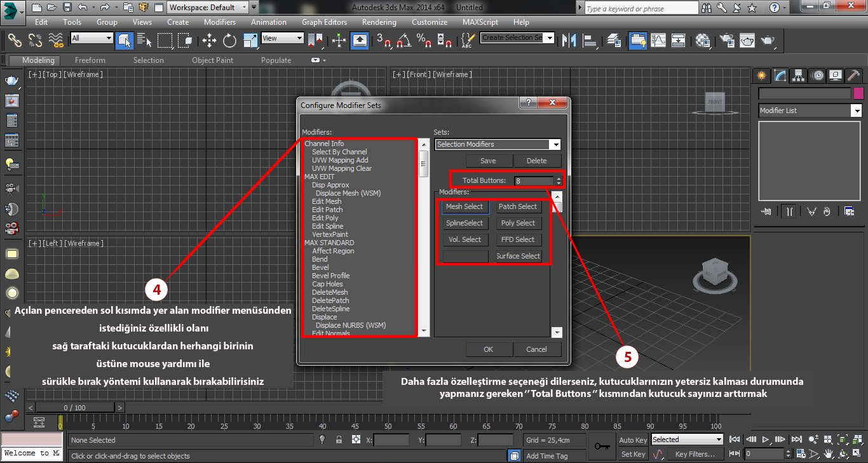
Task: Toggle Window/Crossing selection icon
Action: click(185, 40)
